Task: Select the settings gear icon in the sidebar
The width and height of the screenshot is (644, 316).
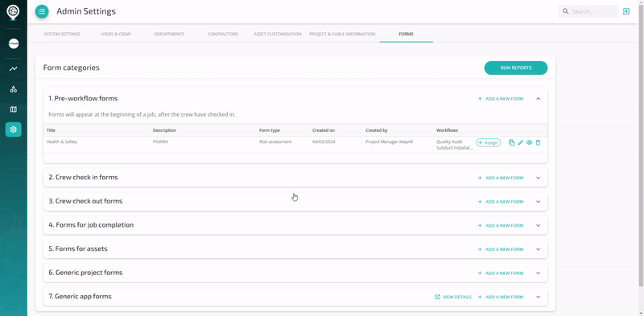Action: coord(14,129)
